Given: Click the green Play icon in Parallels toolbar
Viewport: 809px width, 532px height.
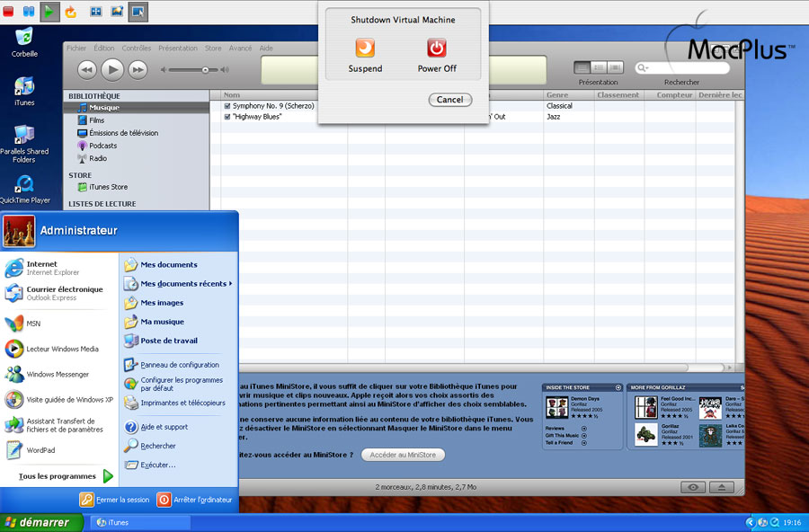Looking at the screenshot, I should [49, 12].
